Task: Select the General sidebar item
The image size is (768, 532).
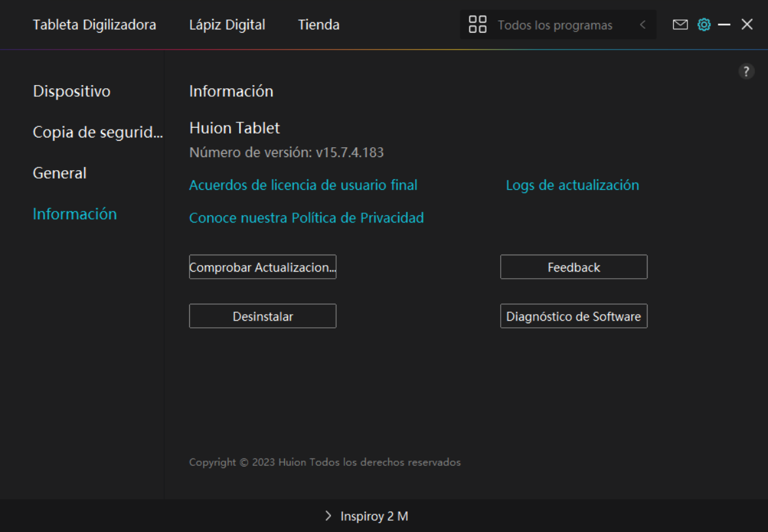Action: 60,173
